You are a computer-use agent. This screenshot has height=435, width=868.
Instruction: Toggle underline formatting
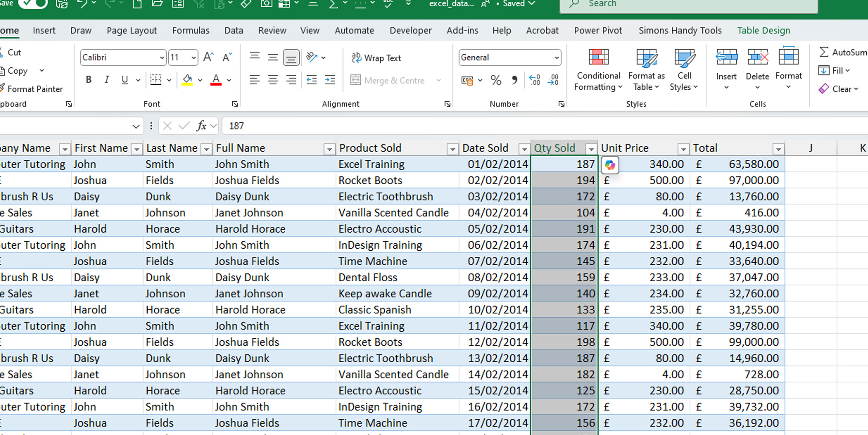(x=124, y=80)
